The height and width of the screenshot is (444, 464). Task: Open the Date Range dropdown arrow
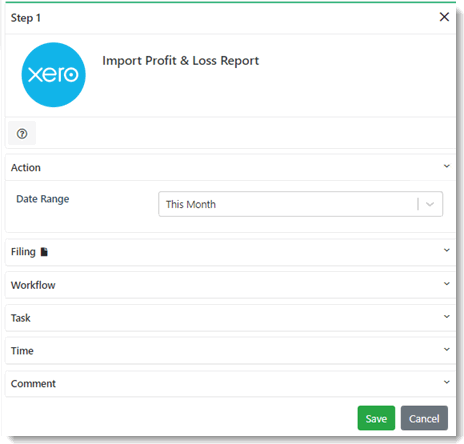pyautogui.click(x=430, y=204)
